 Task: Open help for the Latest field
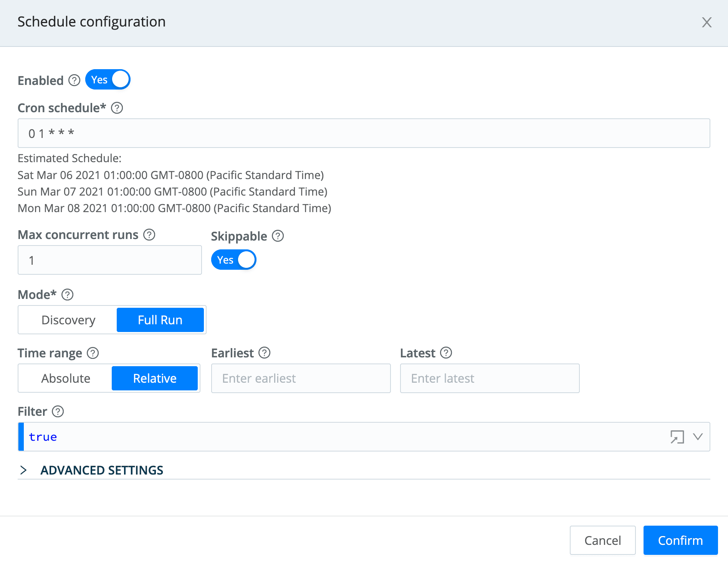(x=446, y=353)
